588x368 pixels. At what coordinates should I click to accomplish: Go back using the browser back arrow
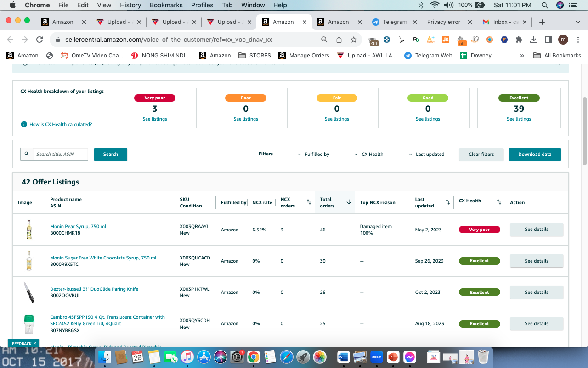tap(10, 40)
